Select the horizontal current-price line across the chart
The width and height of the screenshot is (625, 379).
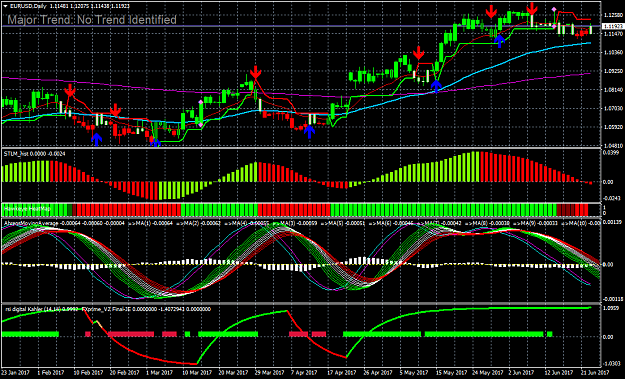pyautogui.click(x=301, y=26)
